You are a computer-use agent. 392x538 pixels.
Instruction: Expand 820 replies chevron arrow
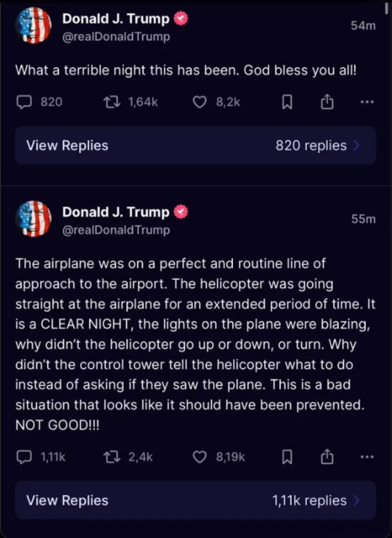pyautogui.click(x=357, y=146)
